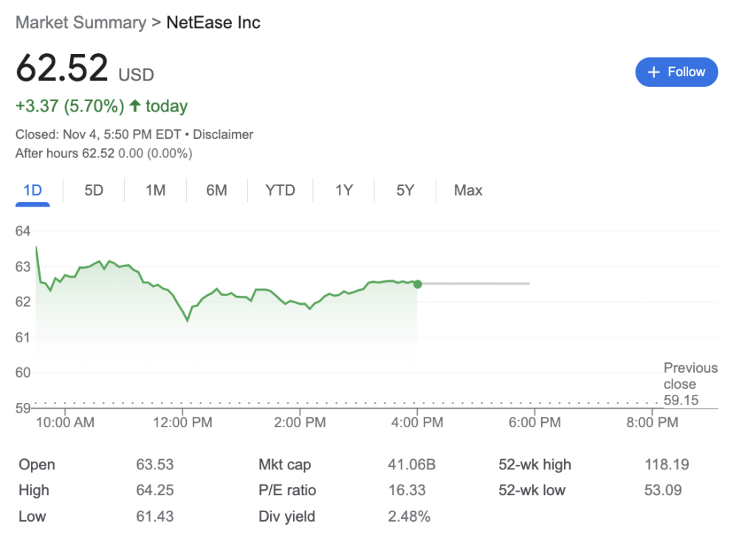This screenshot has height=535, width=756.
Task: Select the Max chart range tab
Action: coord(467,190)
